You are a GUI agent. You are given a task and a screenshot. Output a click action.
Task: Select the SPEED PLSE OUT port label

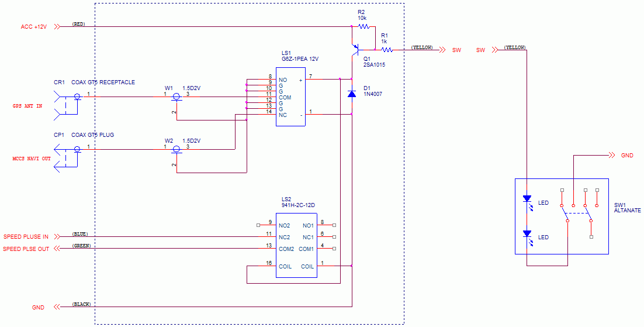tap(26, 249)
